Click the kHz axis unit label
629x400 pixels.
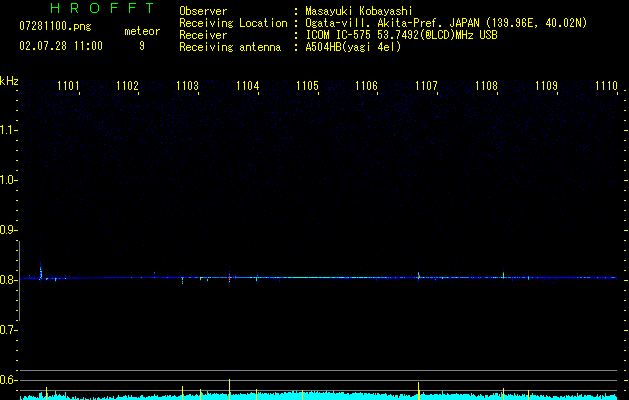[x=9, y=81]
